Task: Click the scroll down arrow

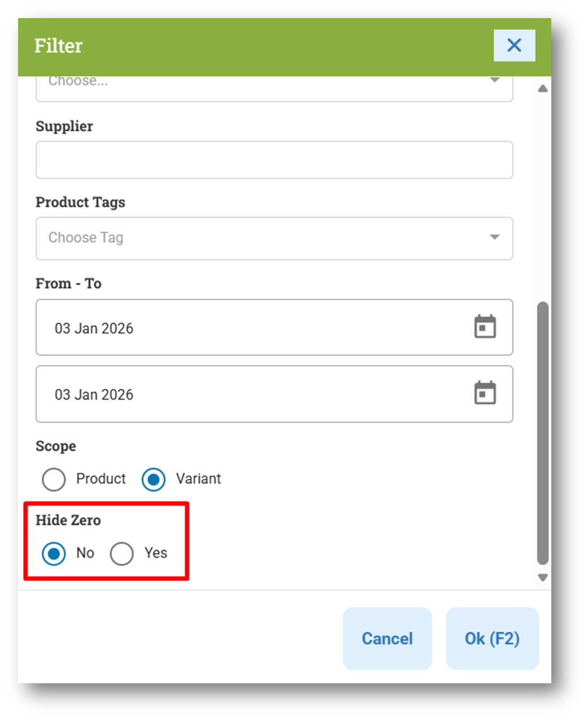Action: pos(543,578)
